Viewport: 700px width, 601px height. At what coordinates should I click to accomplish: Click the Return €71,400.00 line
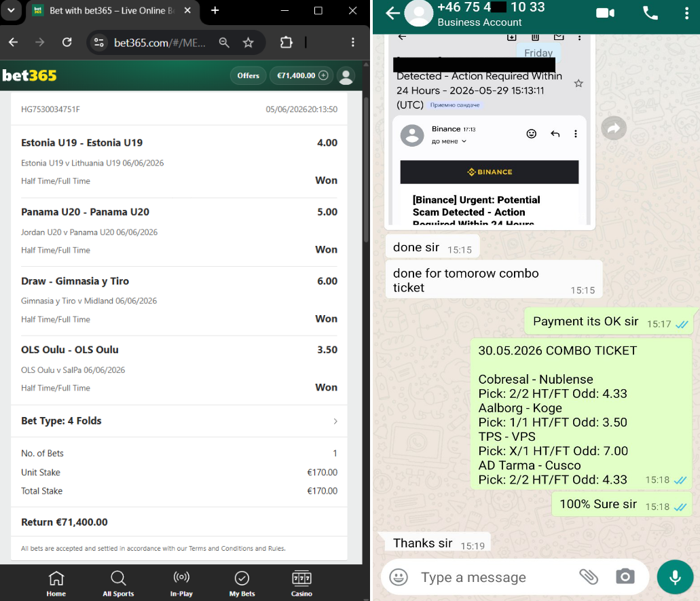pos(65,522)
